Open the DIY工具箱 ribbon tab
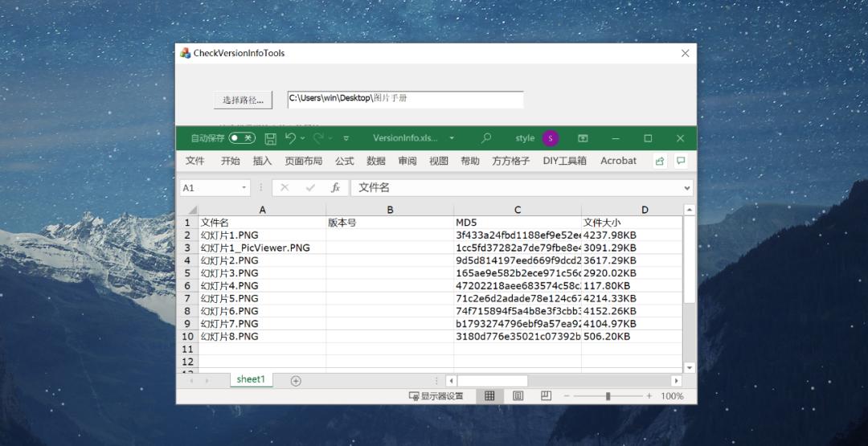Image resolution: width=868 pixels, height=446 pixels. click(x=565, y=161)
